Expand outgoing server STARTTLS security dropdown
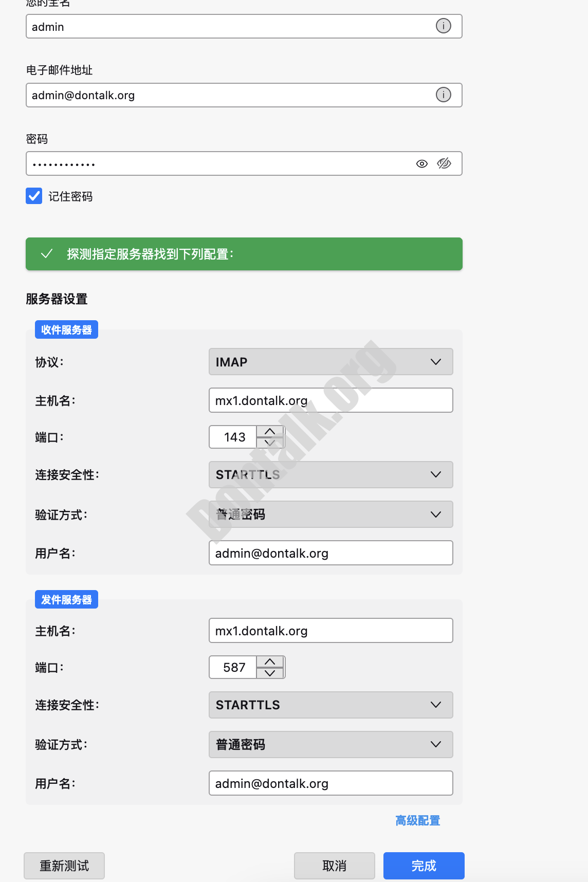This screenshot has height=882, width=588. (330, 705)
